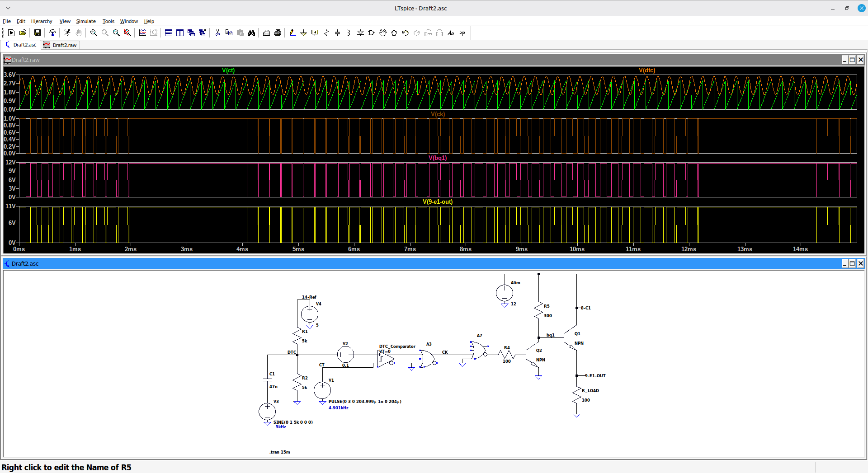Click the binoculars Find icon

pos(252,33)
